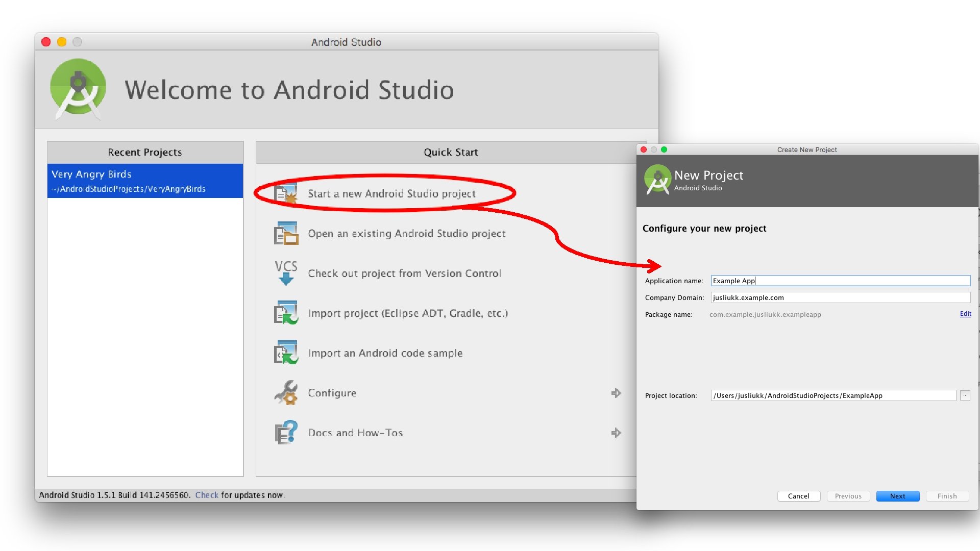Click into the Company Domain field
980x551 pixels.
(x=840, y=297)
